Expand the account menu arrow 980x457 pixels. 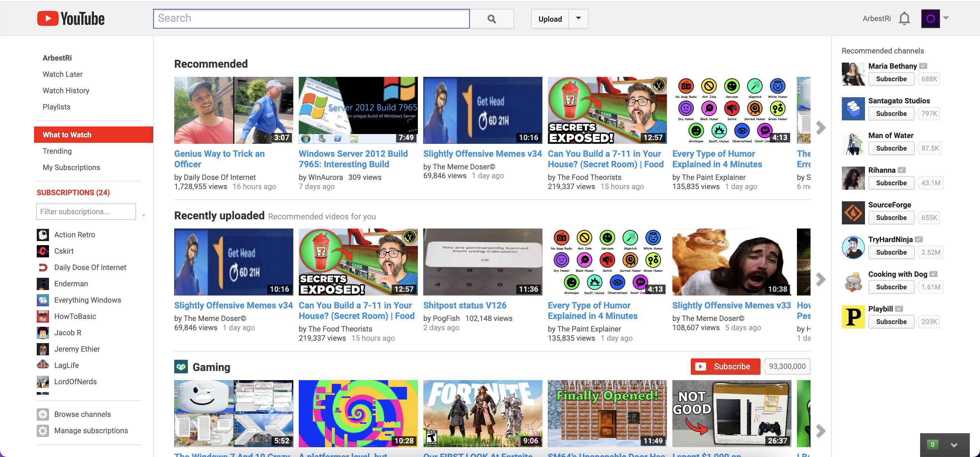click(946, 18)
